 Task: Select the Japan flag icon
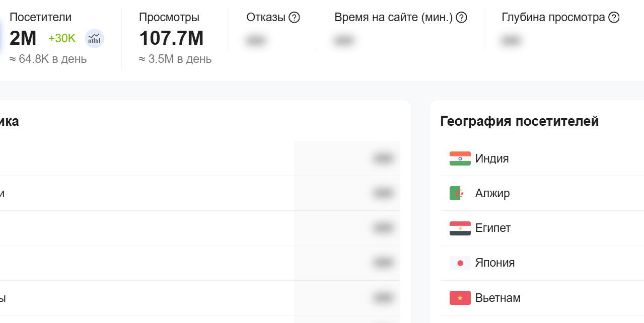pos(460,263)
